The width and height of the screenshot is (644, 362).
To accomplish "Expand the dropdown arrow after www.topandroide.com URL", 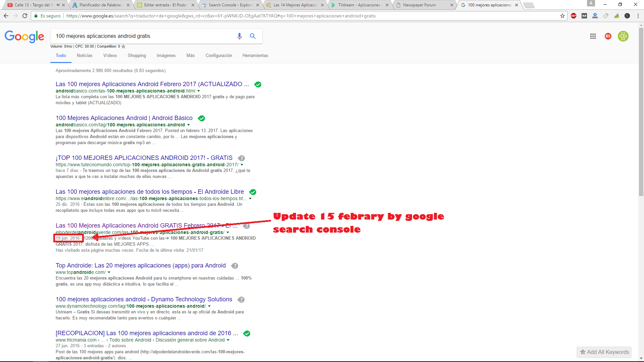I will [x=109, y=273].
